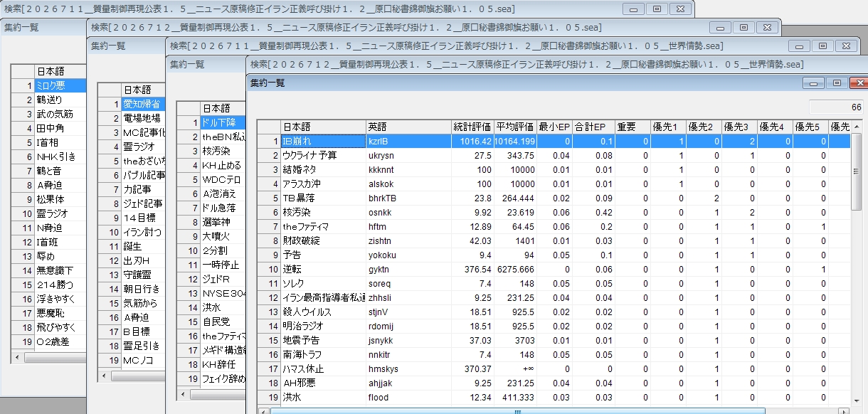This screenshot has height=414, width=868.
Task: Click the front table's horizontal scroll right arrow
Action: pyautogui.click(x=844, y=410)
